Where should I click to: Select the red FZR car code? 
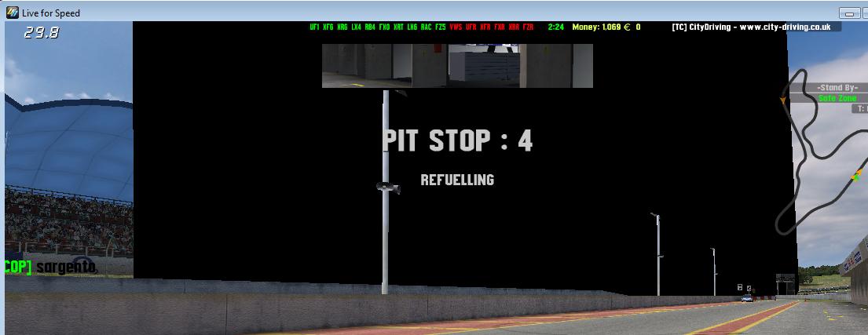click(x=528, y=27)
